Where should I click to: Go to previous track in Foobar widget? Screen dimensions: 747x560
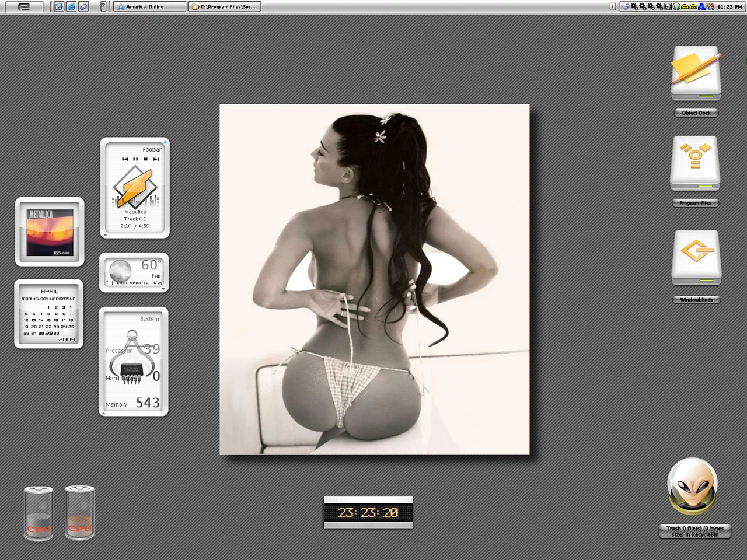[x=125, y=159]
